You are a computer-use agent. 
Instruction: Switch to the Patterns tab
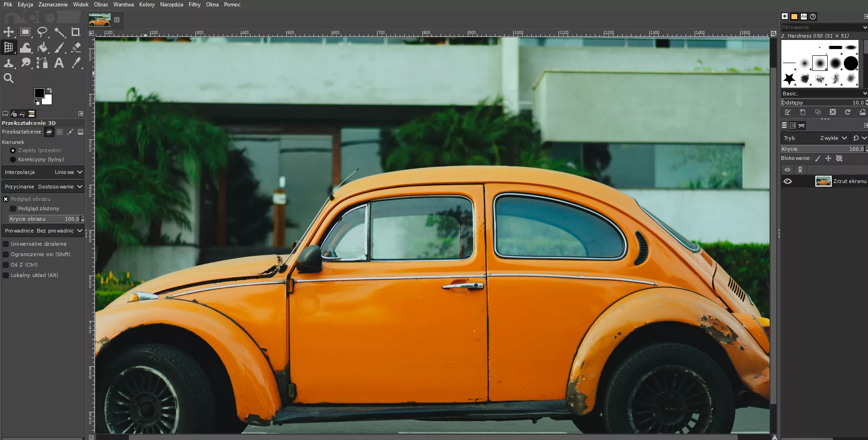(794, 16)
